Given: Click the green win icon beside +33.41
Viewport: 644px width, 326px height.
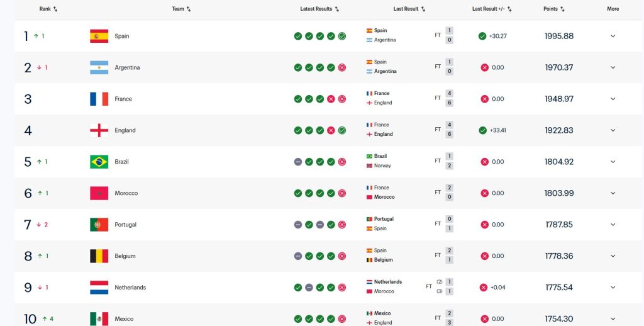Looking at the screenshot, I should click(482, 130).
